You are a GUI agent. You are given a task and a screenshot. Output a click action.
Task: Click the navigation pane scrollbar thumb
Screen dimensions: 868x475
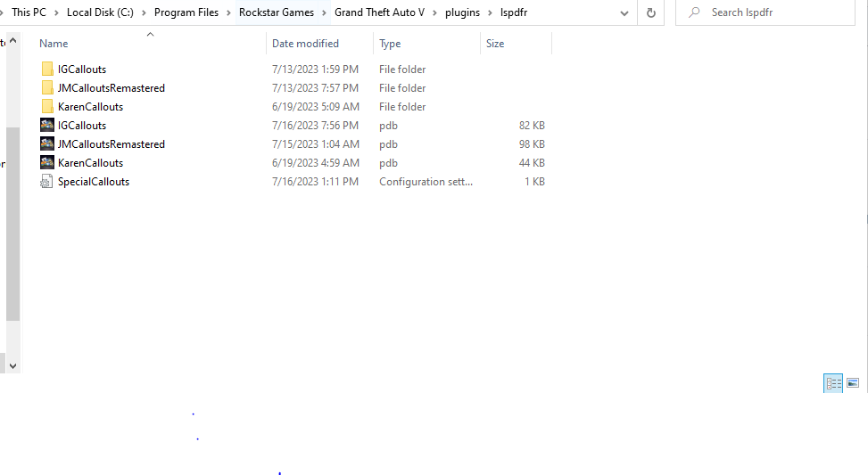coord(12,224)
